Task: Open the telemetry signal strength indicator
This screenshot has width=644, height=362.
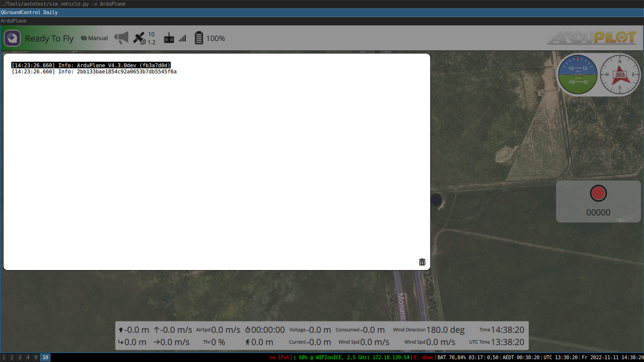Action: (182, 38)
